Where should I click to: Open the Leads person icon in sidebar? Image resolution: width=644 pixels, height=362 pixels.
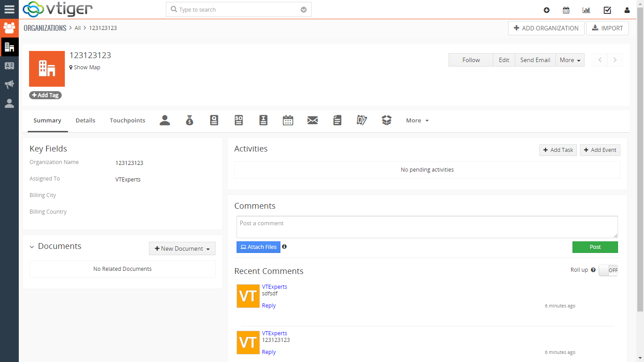click(x=9, y=103)
